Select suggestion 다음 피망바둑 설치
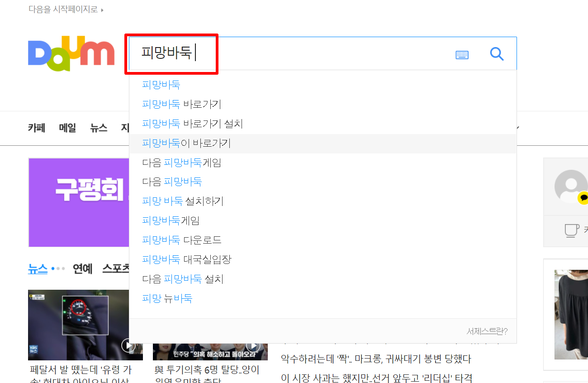 tap(323, 279)
